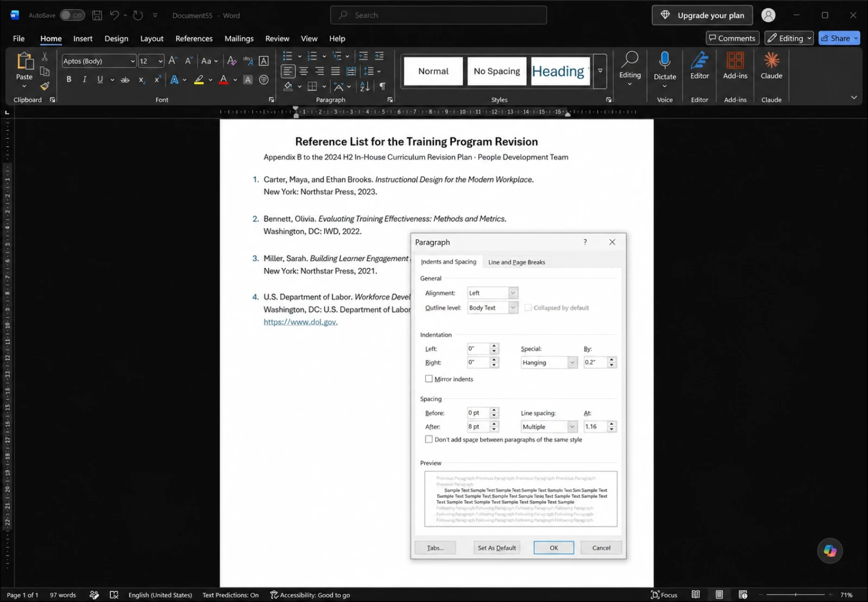
Task: Center align paragraph text
Action: coord(304,71)
